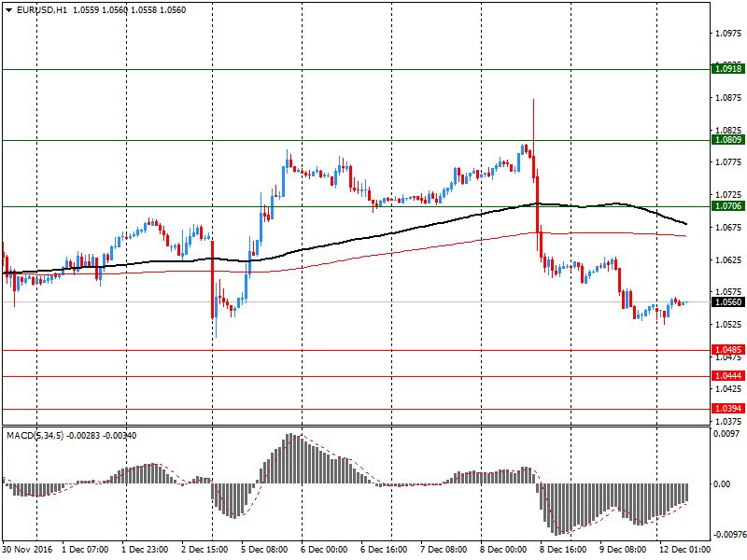The image size is (747, 560).
Task: Select the EURUSD,H1 symbol label
Action: (42, 10)
